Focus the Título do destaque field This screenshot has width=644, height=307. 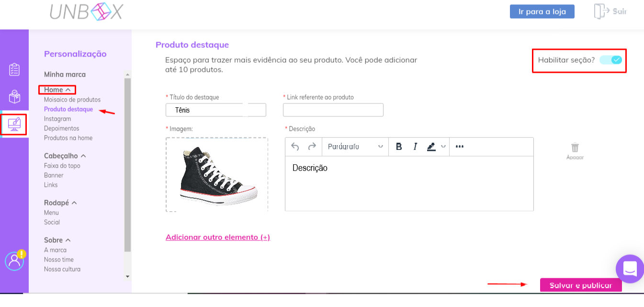tap(216, 110)
